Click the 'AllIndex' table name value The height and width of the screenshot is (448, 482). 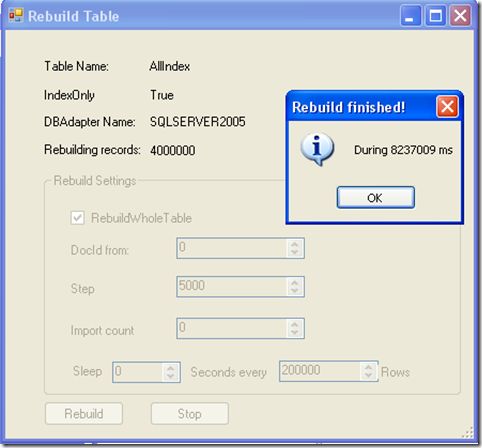pyautogui.click(x=170, y=66)
